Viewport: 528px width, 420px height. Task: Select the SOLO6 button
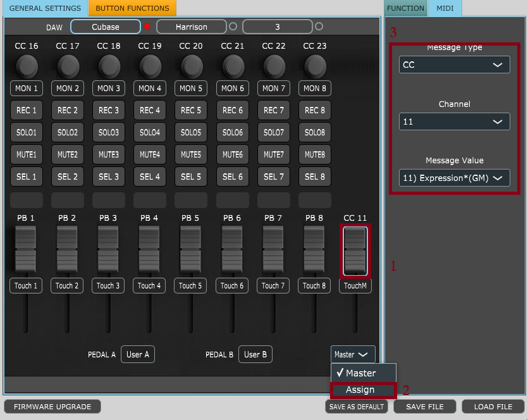232,132
